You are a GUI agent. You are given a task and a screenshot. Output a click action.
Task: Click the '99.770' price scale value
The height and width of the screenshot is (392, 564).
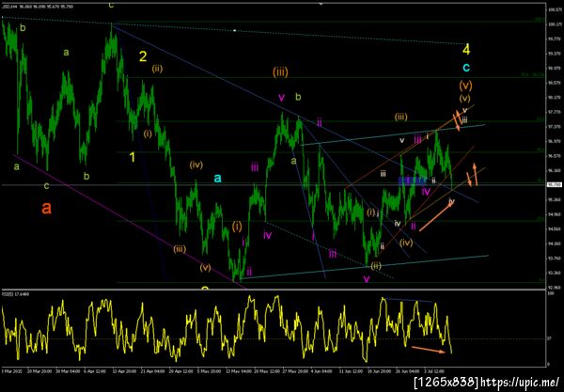556,39
